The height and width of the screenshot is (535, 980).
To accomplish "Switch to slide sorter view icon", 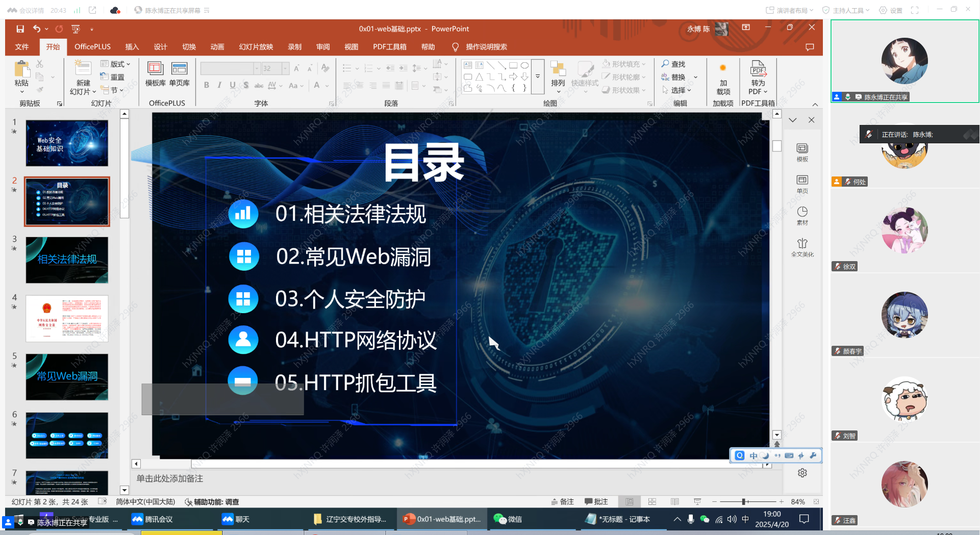I will pos(652,502).
